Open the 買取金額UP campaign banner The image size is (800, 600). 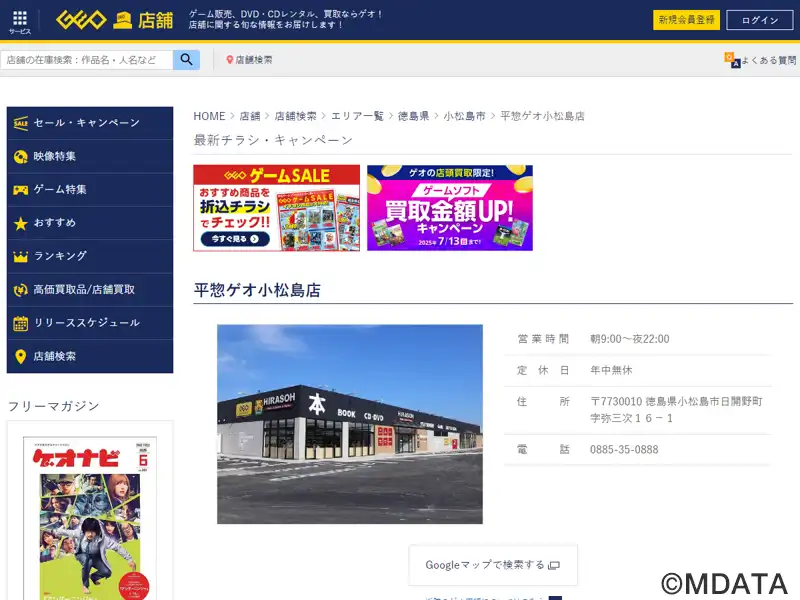450,208
